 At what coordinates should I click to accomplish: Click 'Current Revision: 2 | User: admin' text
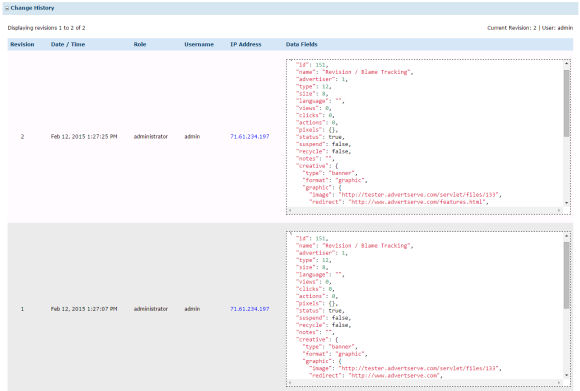(x=530, y=28)
